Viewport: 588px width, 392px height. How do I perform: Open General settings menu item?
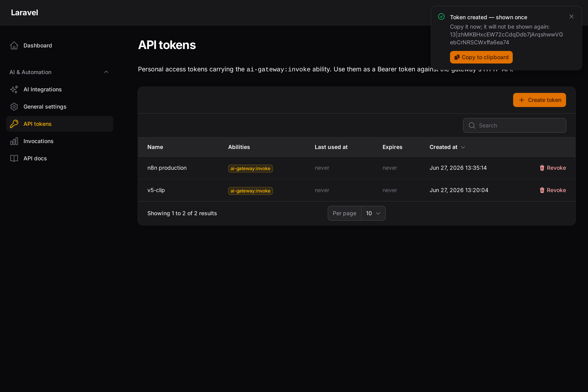(60, 107)
